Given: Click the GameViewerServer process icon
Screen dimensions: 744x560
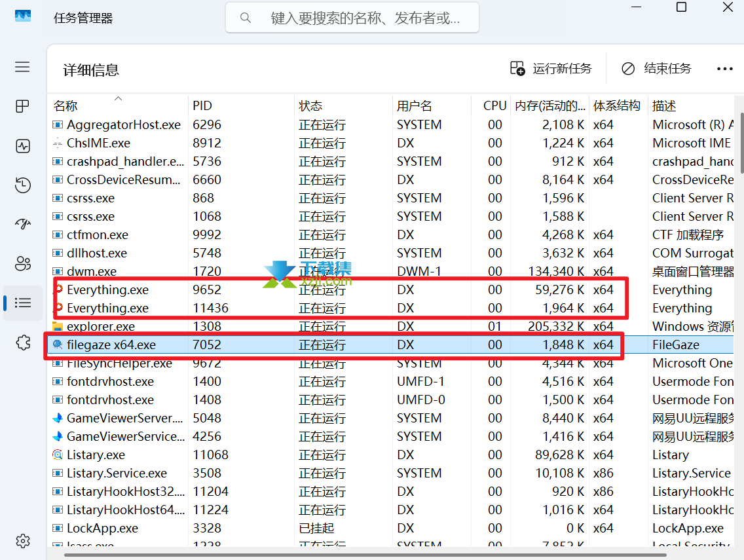Looking at the screenshot, I should 58,418.
